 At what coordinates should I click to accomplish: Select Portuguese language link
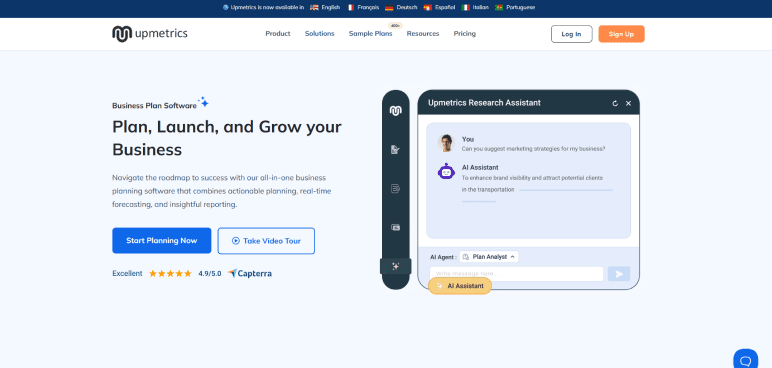coord(515,7)
